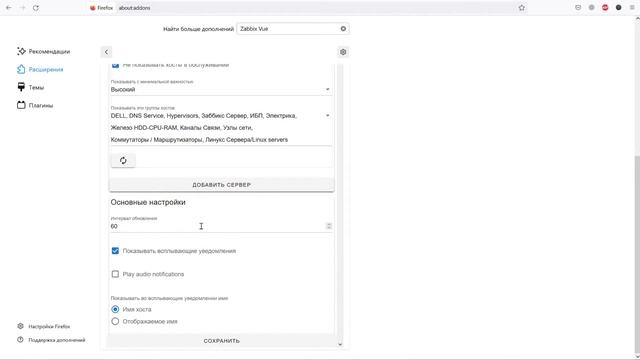Click the settings panel scroll-down arrow
The width and height of the screenshot is (640, 360).
(x=340, y=344)
